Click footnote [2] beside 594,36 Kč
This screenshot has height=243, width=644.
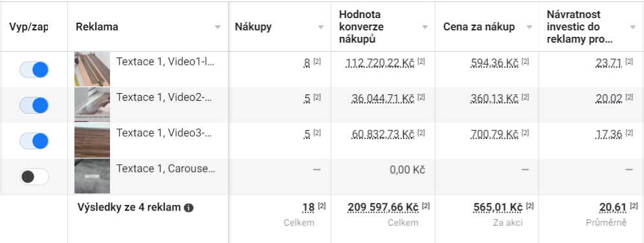526,61
